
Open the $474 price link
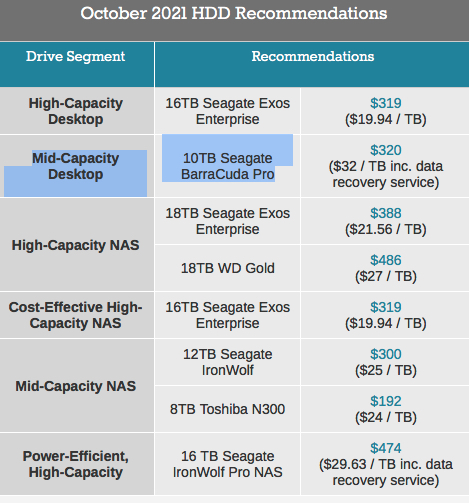click(386, 448)
